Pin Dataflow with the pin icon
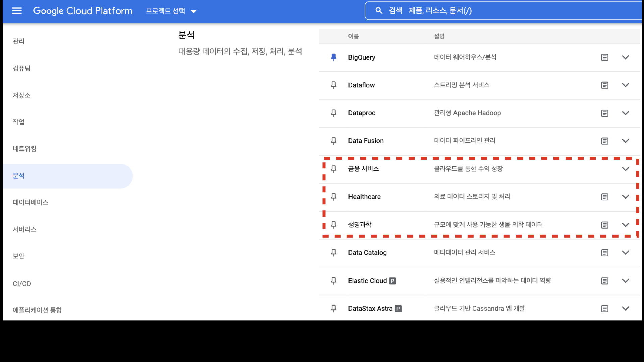The width and height of the screenshot is (644, 362). point(333,85)
